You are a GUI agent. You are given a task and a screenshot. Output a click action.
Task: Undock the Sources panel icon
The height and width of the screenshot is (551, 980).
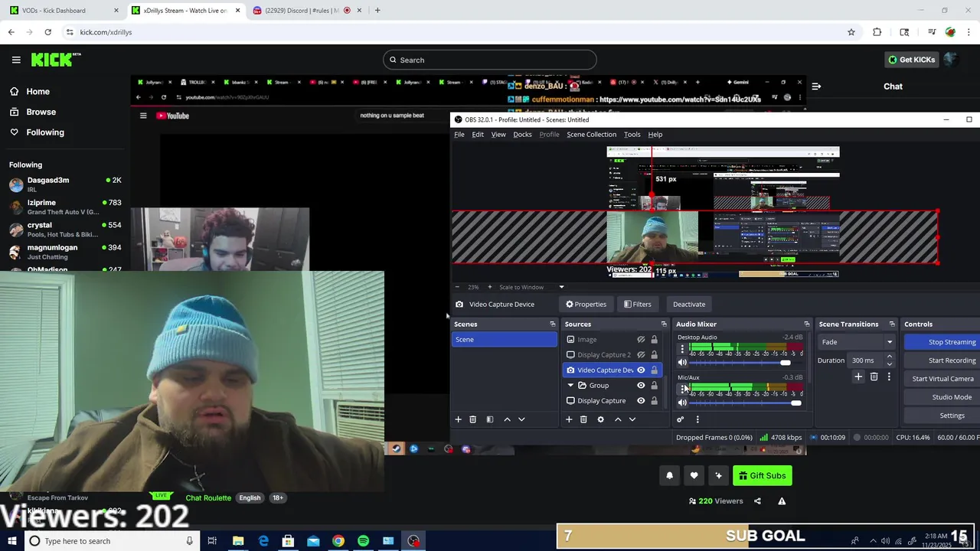[664, 324]
